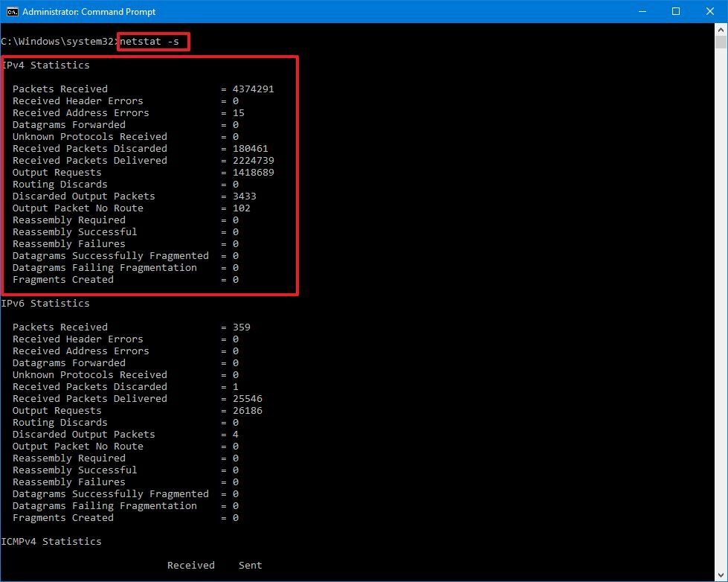Click the Command Prompt icon in title bar

click(x=10, y=11)
